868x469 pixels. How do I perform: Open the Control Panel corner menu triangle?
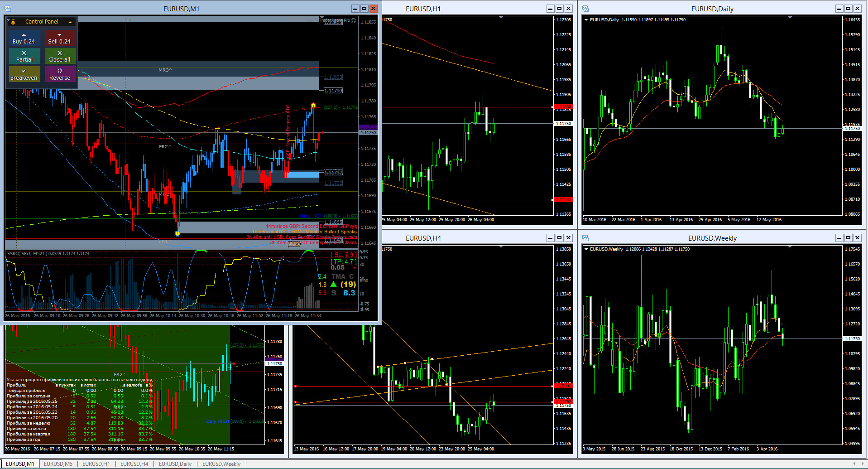(8, 20)
